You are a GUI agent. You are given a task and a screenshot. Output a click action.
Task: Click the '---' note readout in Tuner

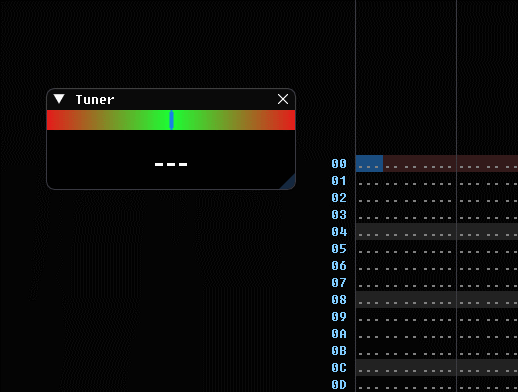(171, 164)
